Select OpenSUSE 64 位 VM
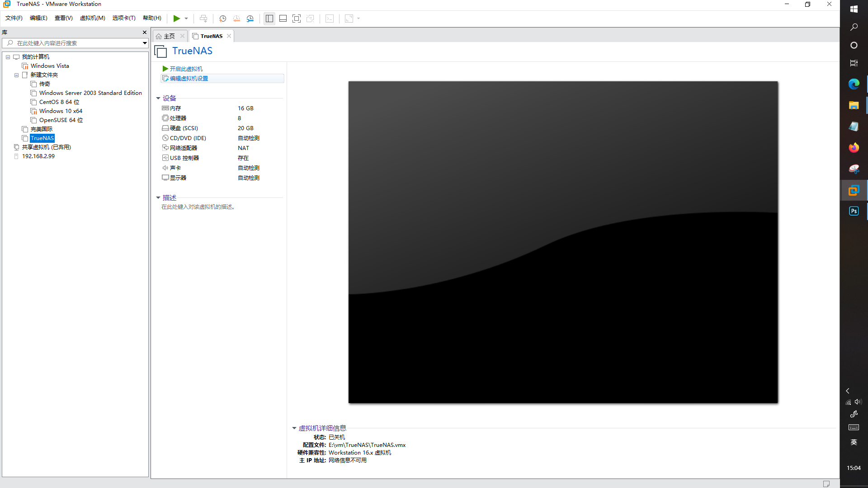The image size is (868, 488). tap(61, 120)
